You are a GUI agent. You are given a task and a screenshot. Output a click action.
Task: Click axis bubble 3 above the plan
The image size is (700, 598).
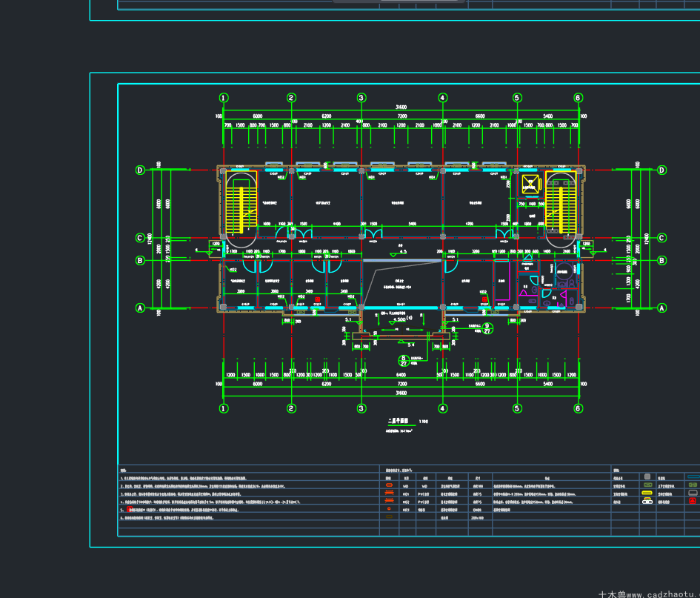(x=361, y=98)
